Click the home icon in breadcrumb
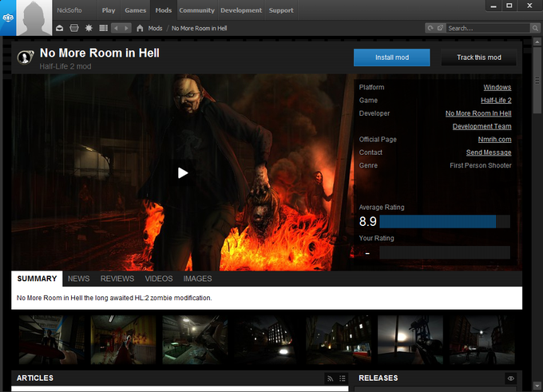This screenshot has height=392, width=543. (140, 28)
